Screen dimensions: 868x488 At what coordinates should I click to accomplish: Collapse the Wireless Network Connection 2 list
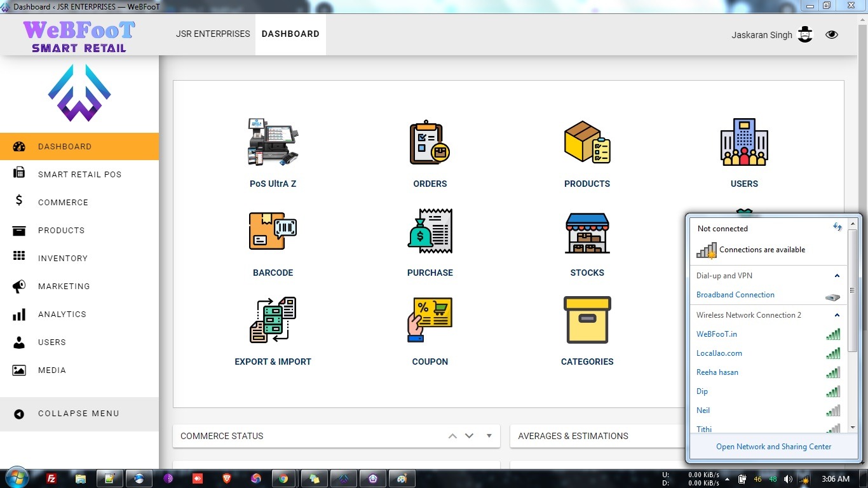(x=837, y=315)
